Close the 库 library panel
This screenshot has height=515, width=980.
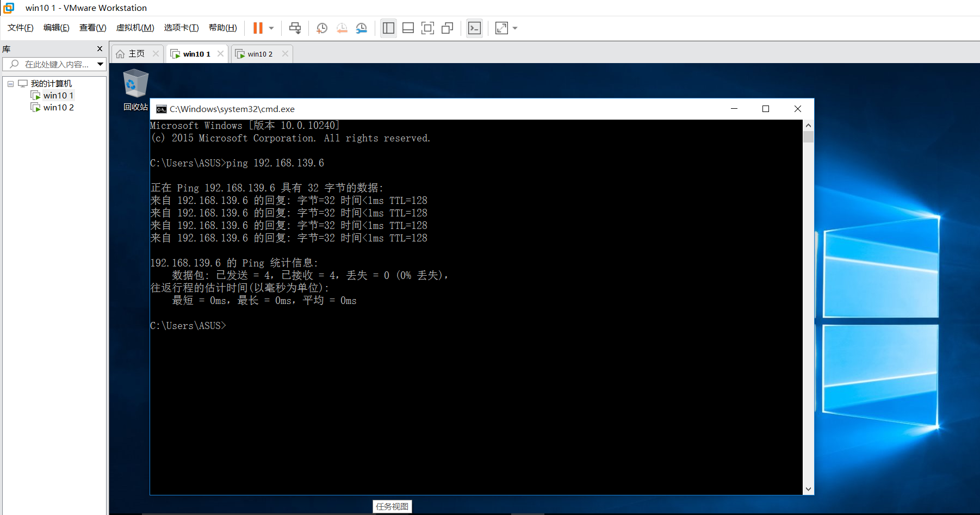[100, 49]
